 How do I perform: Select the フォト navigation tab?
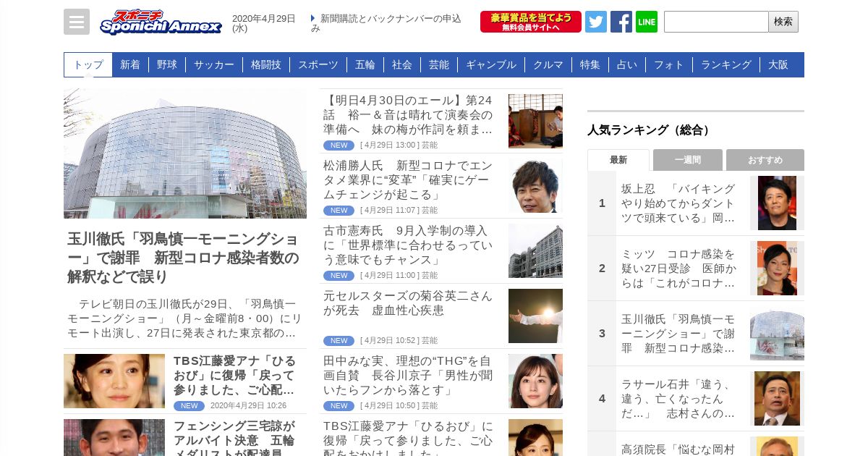[669, 64]
